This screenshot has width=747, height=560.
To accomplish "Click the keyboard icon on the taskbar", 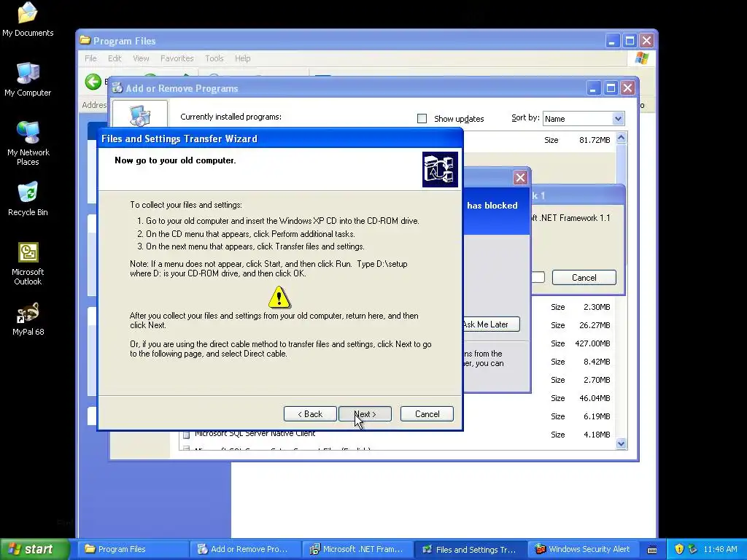I will (x=652, y=550).
